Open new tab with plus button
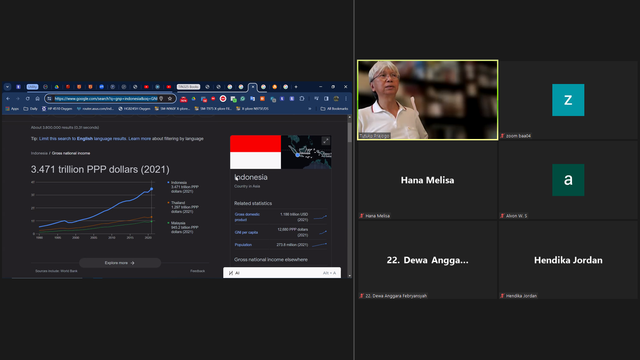This screenshot has width=640, height=360. (296, 87)
